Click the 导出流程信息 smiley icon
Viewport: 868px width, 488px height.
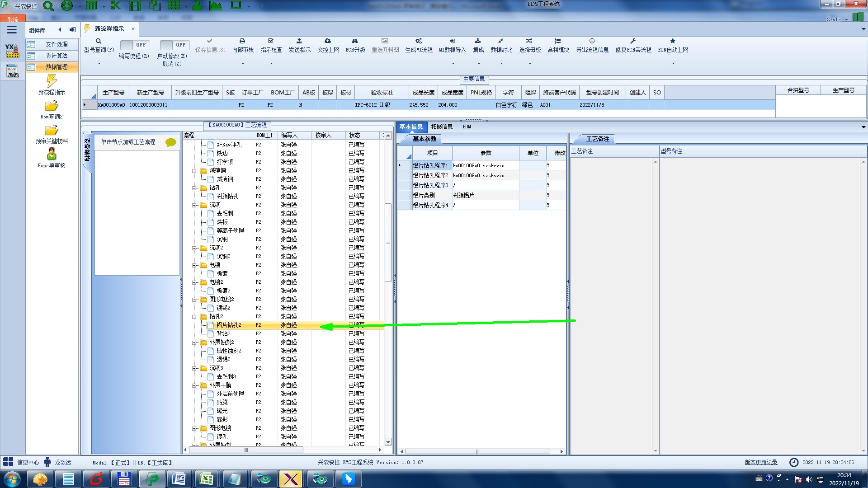tap(592, 41)
